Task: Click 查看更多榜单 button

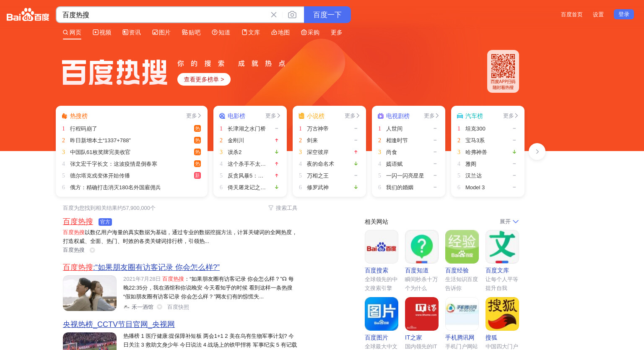Action: [x=204, y=79]
